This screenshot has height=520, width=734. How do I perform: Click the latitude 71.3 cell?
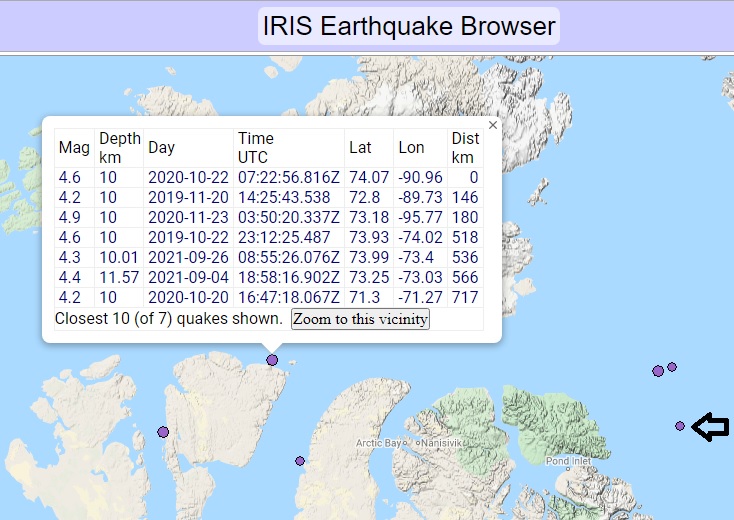tap(369, 297)
